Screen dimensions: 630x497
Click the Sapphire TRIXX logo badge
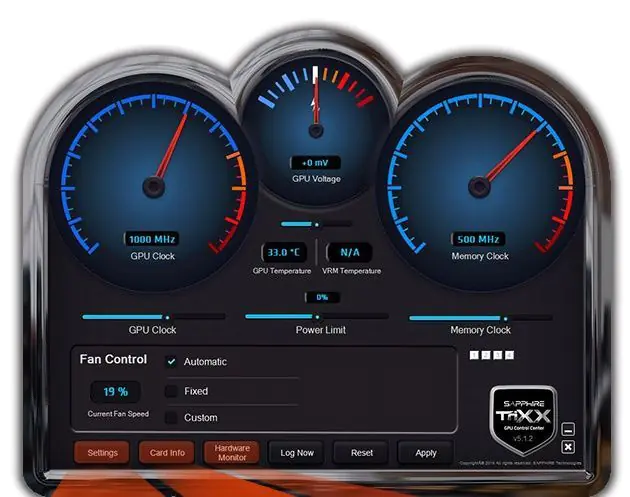point(523,420)
